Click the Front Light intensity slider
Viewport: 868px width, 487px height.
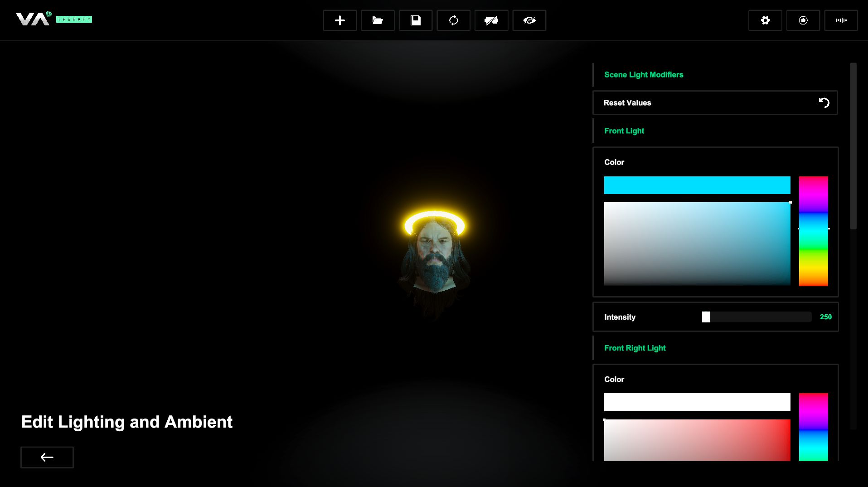coord(756,317)
